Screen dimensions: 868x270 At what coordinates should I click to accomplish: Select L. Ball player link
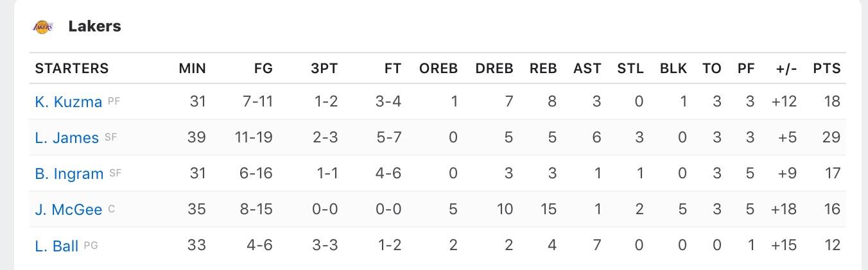[x=56, y=245]
